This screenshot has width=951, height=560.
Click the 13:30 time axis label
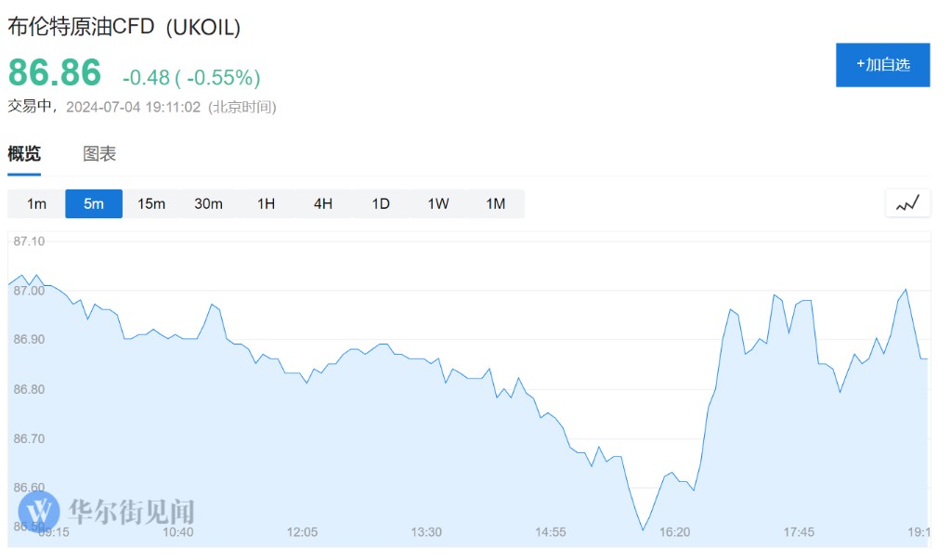[x=426, y=532]
